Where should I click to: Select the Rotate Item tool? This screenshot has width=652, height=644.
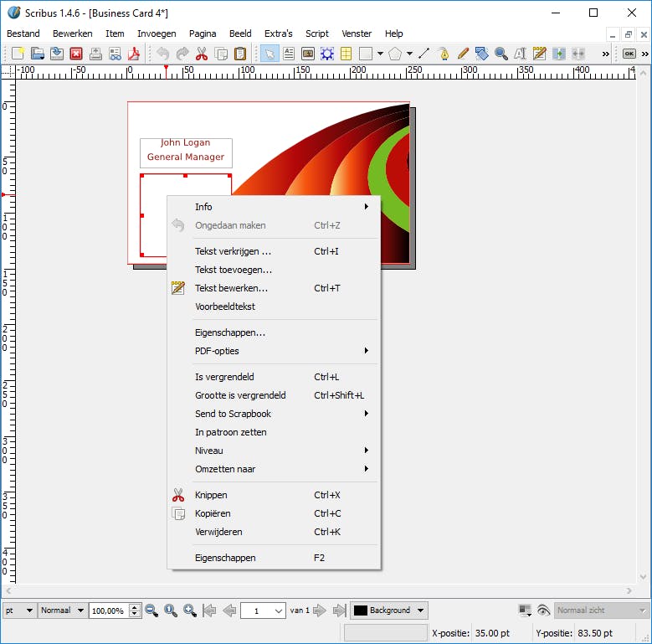pyautogui.click(x=482, y=54)
